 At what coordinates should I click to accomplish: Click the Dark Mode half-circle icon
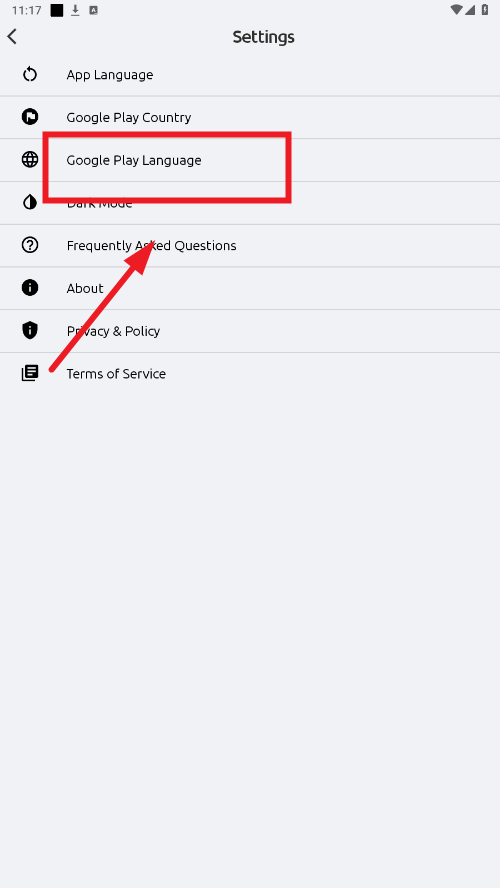coord(30,202)
